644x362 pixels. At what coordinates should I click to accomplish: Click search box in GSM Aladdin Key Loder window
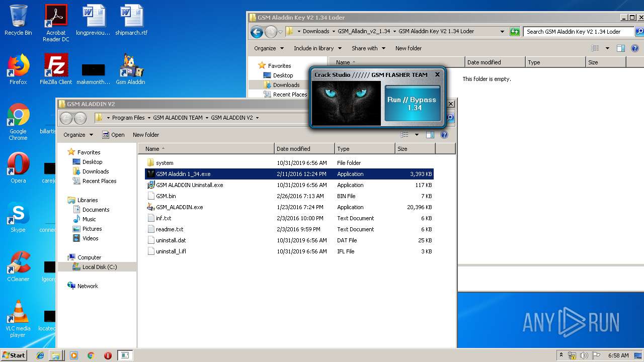[578, 31]
